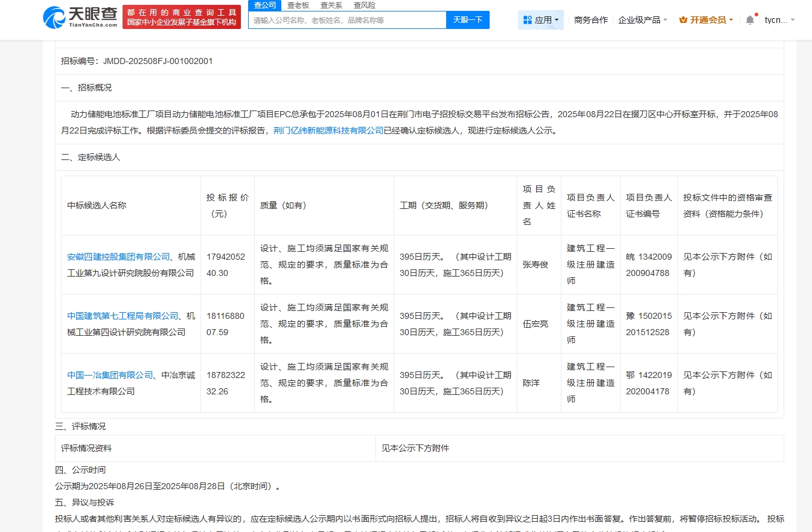
Task: Select the 查风险 tab
Action: pos(365,5)
